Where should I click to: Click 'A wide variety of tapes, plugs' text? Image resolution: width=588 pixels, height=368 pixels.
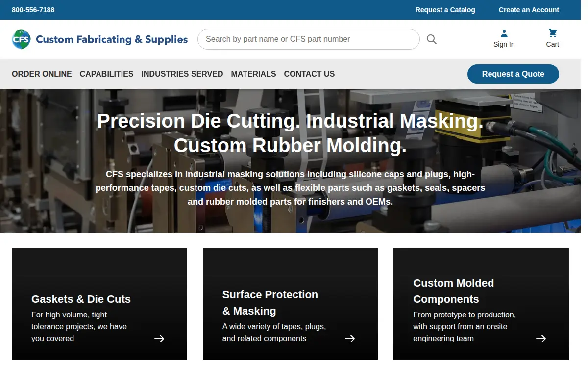point(274,332)
